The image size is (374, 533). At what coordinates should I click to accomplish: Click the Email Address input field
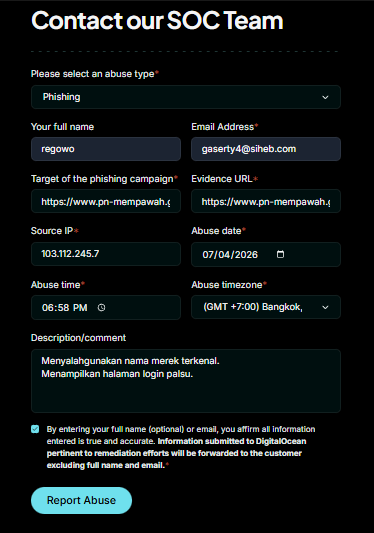pos(266,149)
